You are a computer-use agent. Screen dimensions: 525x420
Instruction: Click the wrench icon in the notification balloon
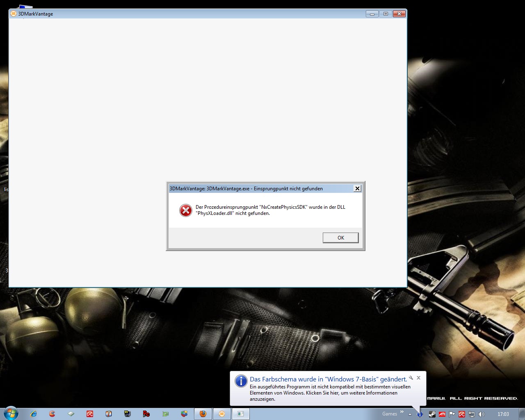[411, 378]
